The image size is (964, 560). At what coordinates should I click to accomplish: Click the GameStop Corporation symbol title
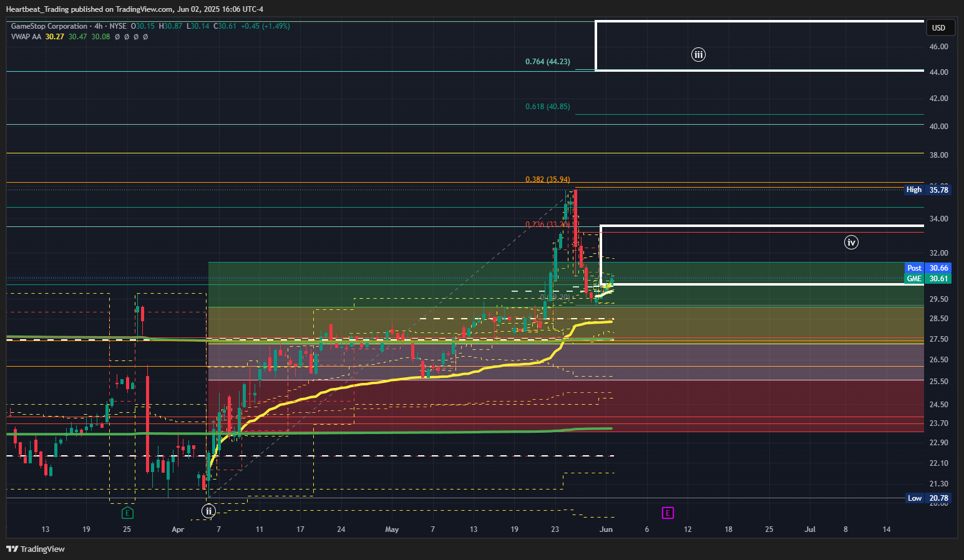pyautogui.click(x=49, y=26)
